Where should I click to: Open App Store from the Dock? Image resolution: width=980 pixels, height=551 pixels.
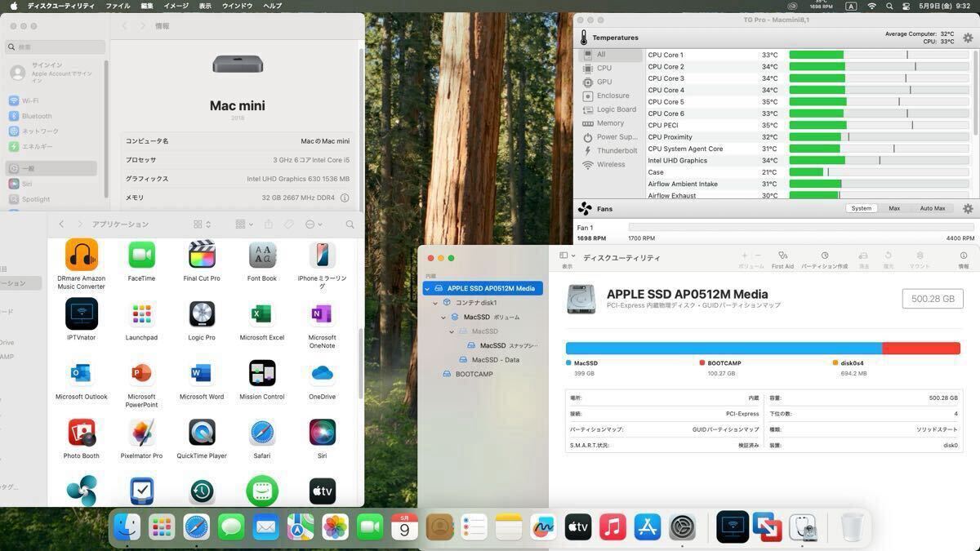[x=647, y=527]
